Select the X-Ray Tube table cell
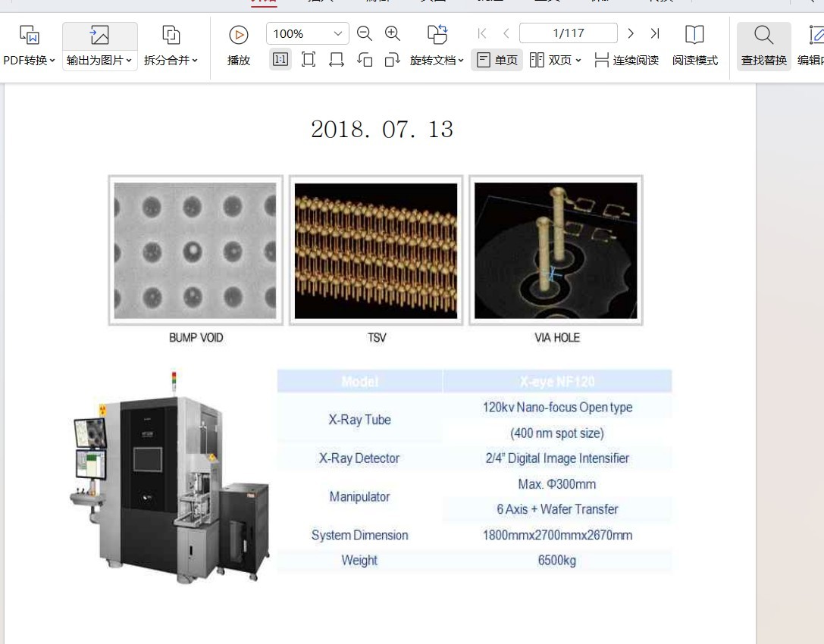Viewport: 824px width, 644px height. point(360,420)
